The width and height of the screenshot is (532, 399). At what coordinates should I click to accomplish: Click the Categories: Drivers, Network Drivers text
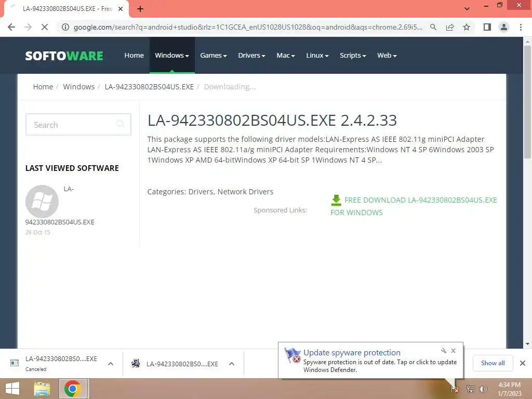coord(210,192)
